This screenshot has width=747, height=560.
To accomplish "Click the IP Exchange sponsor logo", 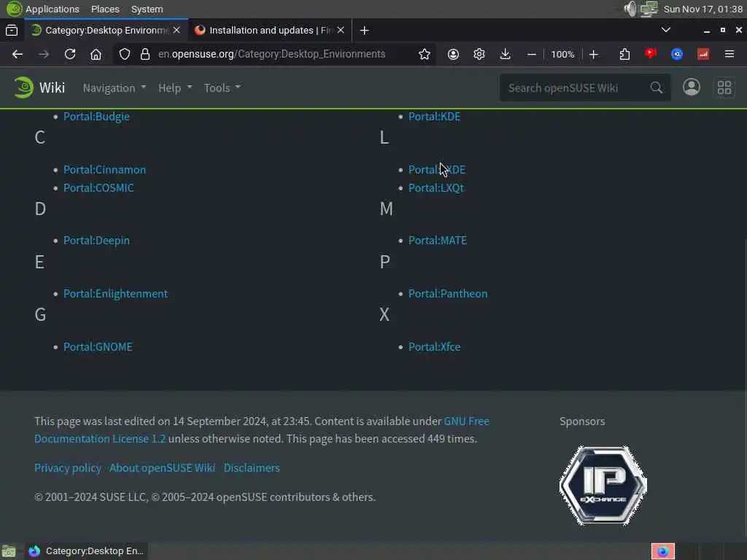I will click(603, 485).
